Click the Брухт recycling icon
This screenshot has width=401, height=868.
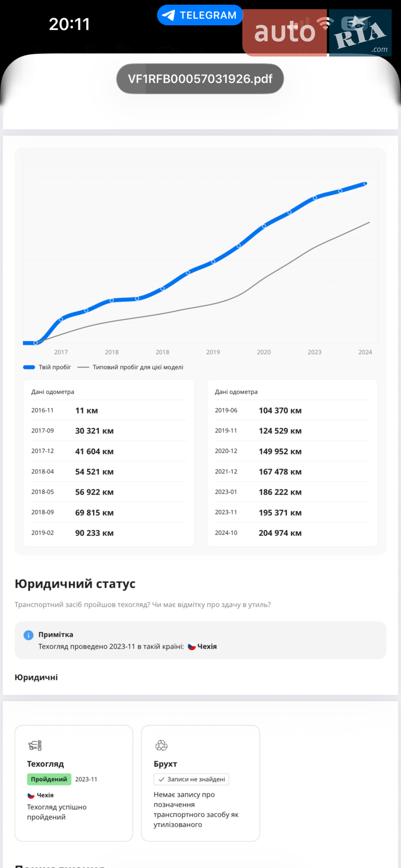(x=161, y=745)
